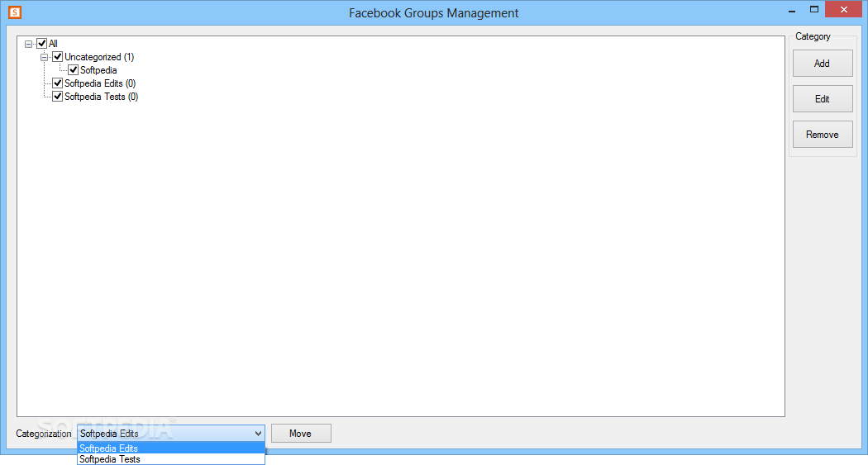The image size is (868, 465).
Task: Select the Softpedia group label
Action: [x=98, y=70]
